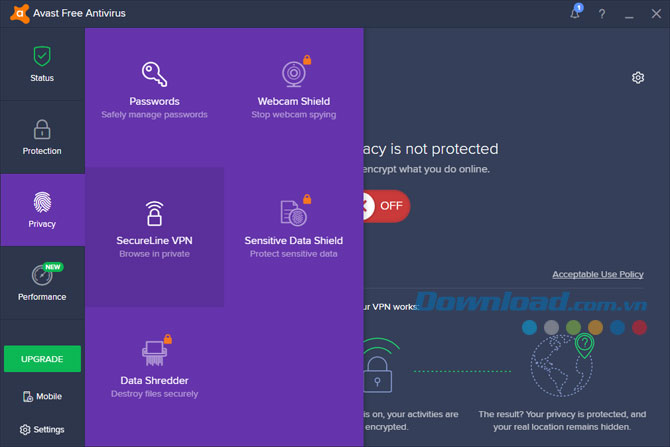Open help with the question mark icon
670x447 pixels.
pyautogui.click(x=602, y=14)
